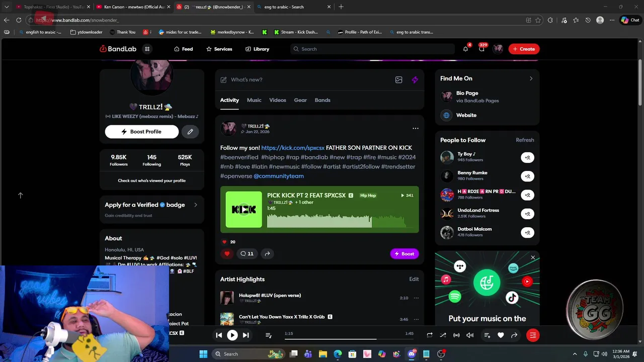The image size is (644, 362).
Task: Switch to the Bands tab
Action: pyautogui.click(x=323, y=100)
